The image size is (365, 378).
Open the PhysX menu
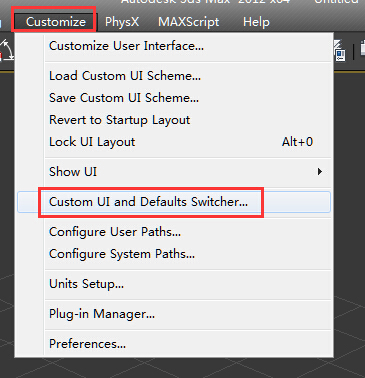pos(122,22)
